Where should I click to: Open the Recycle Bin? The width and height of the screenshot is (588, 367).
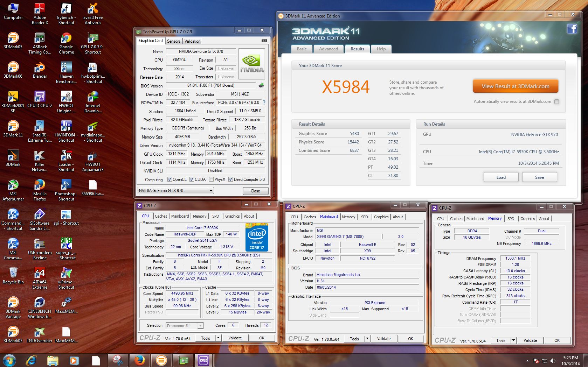coord(13,275)
